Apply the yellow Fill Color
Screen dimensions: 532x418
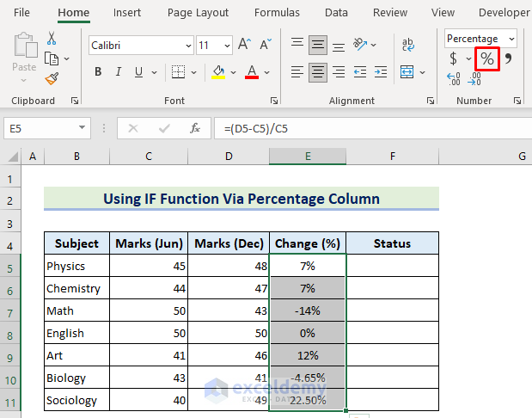tap(218, 71)
